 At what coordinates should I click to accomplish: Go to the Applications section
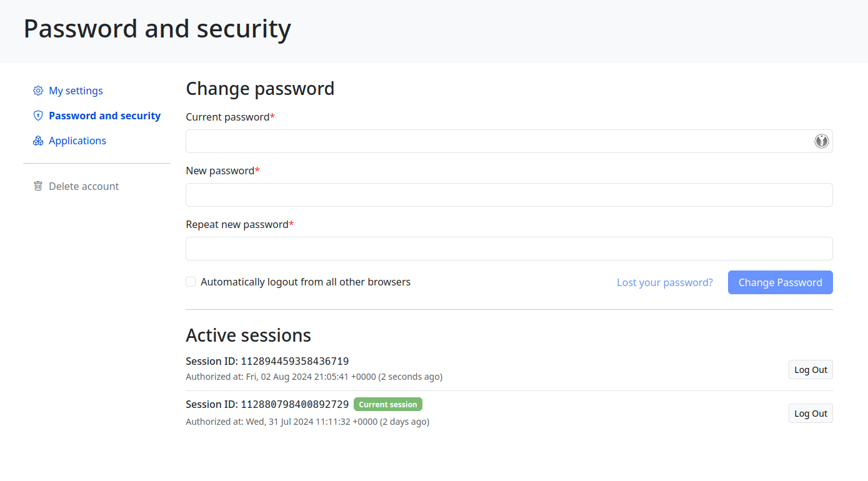(x=77, y=141)
